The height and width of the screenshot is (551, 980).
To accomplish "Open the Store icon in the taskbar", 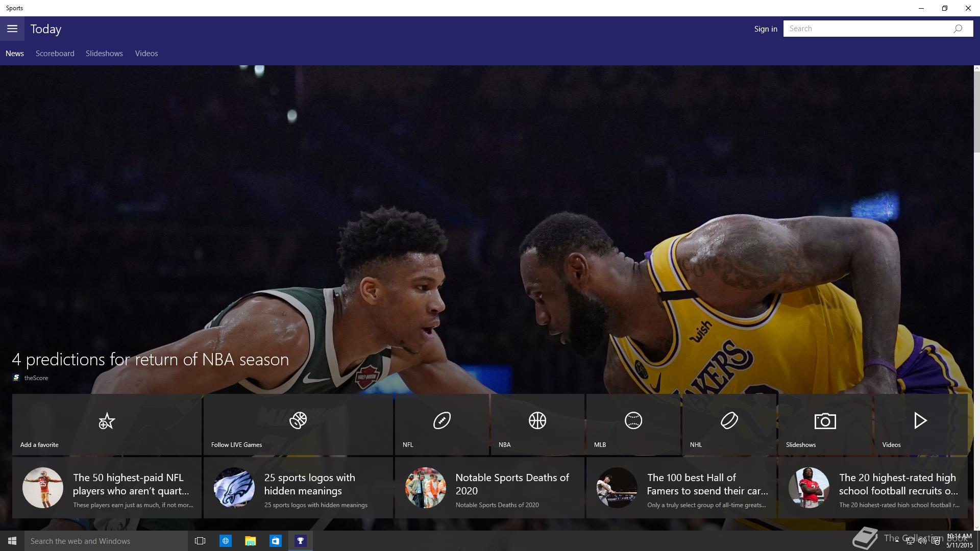I will pos(275,541).
